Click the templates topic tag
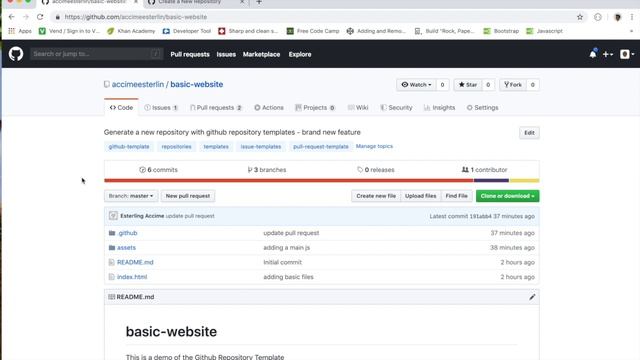 coord(216,147)
